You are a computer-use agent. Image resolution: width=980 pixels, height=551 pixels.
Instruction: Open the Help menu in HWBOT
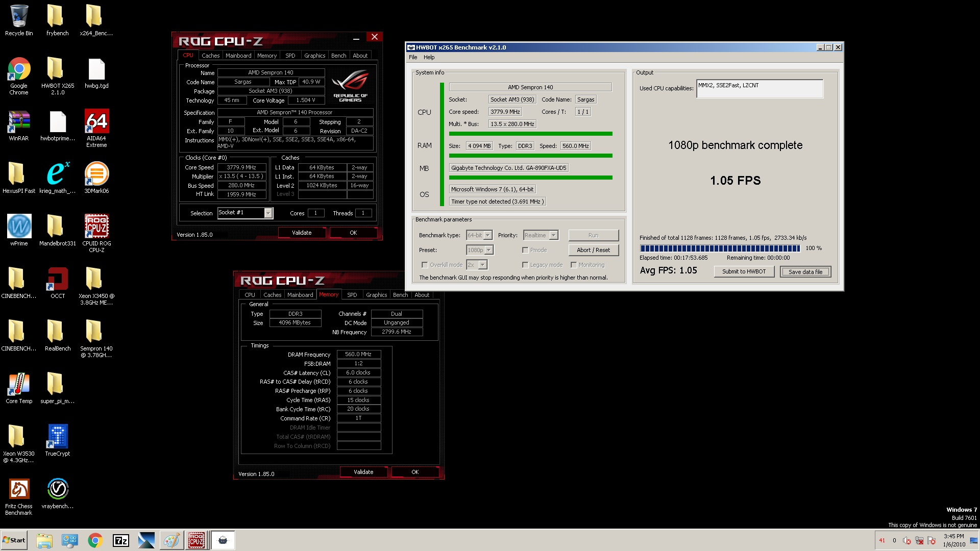point(429,57)
